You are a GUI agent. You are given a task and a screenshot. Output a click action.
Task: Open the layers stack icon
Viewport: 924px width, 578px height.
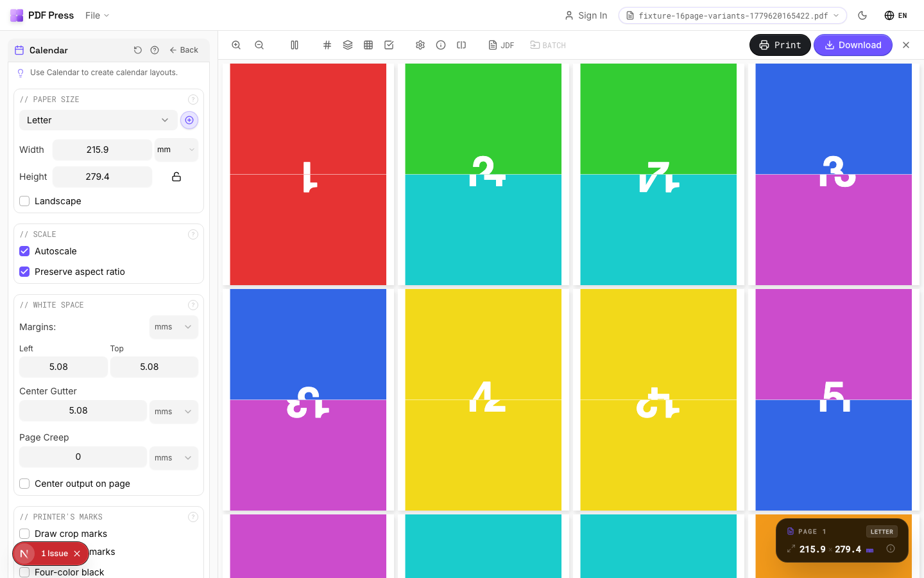(x=348, y=45)
